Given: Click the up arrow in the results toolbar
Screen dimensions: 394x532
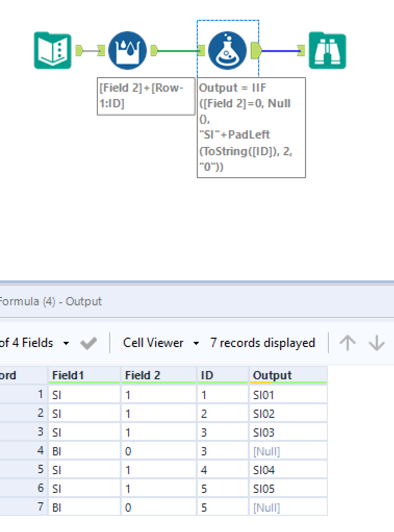Looking at the screenshot, I should 348,342.
